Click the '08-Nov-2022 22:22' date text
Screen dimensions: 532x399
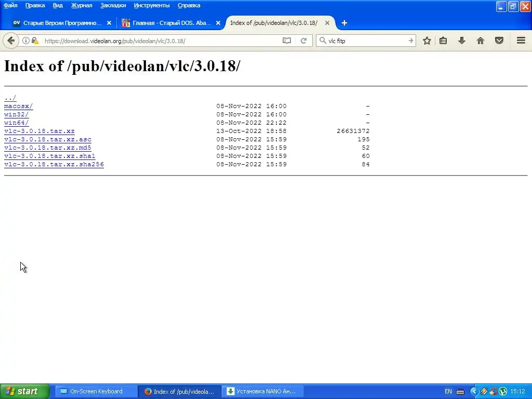(x=251, y=123)
